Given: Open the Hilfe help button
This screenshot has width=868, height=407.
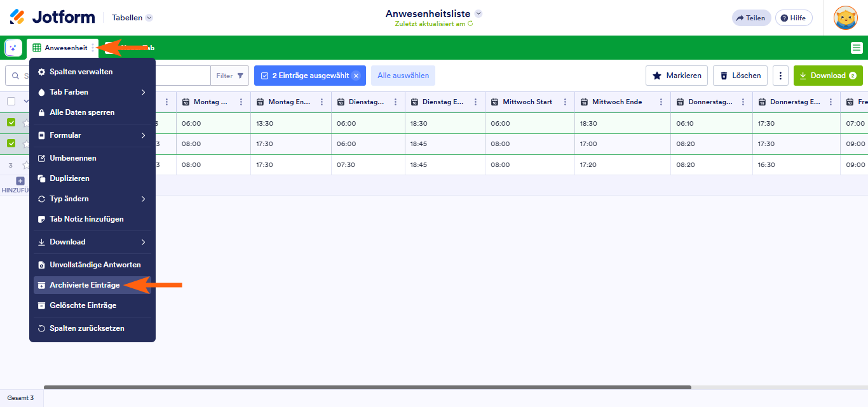Looking at the screenshot, I should click(794, 18).
